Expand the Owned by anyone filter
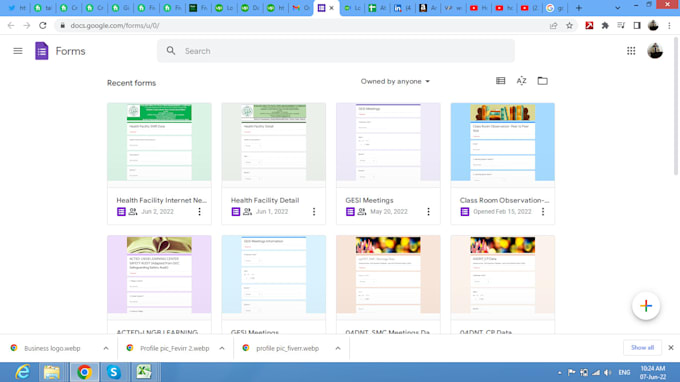 pyautogui.click(x=395, y=82)
